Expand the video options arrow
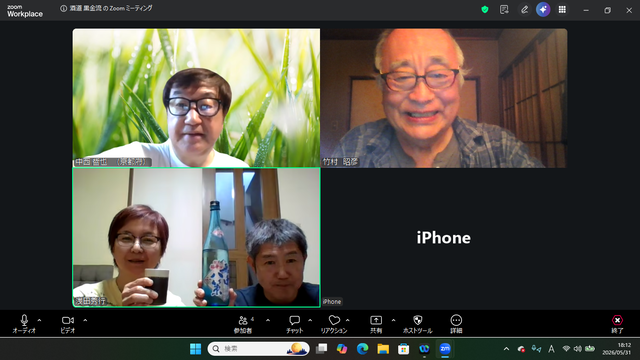The height and width of the screenshot is (360, 640). (85, 320)
